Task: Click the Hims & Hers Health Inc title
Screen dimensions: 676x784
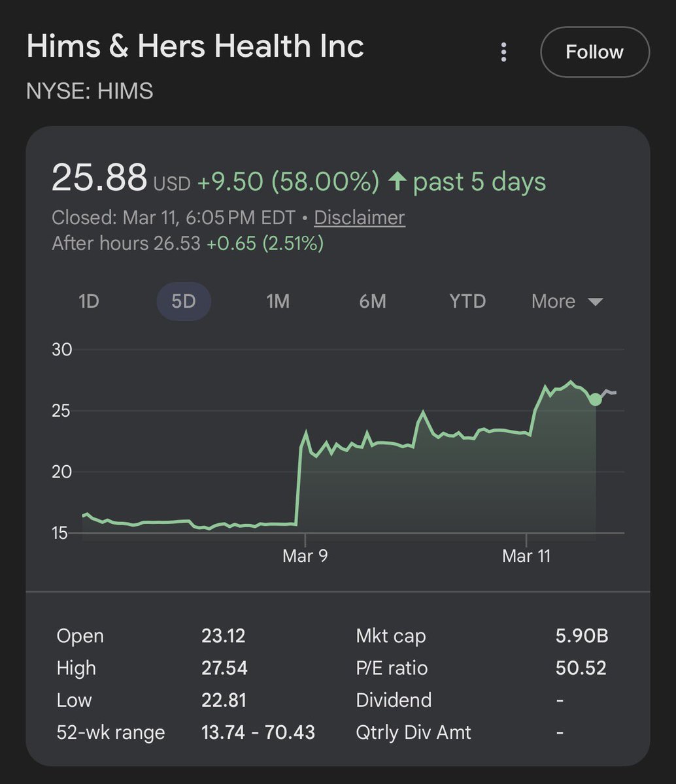Action: pyautogui.click(x=195, y=46)
